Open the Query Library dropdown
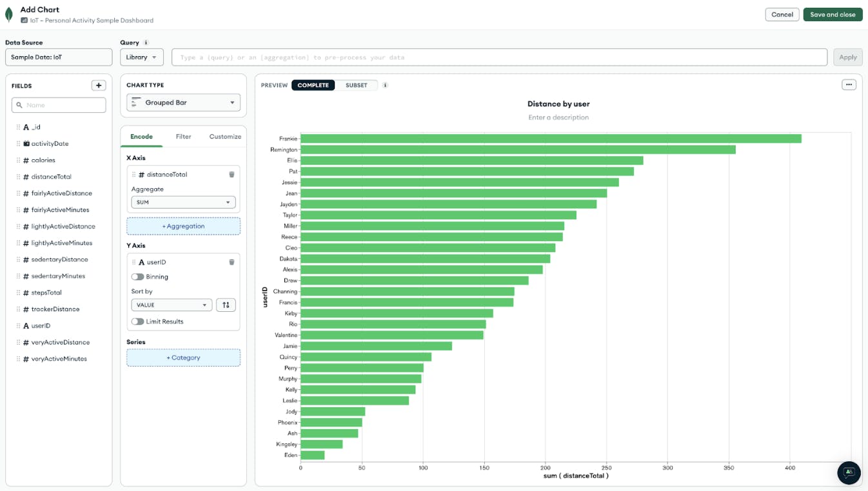The image size is (868, 491). 141,57
